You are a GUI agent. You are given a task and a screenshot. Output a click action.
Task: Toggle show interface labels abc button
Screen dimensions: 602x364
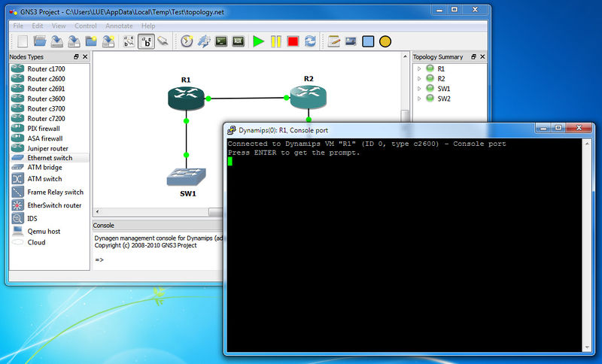click(146, 41)
